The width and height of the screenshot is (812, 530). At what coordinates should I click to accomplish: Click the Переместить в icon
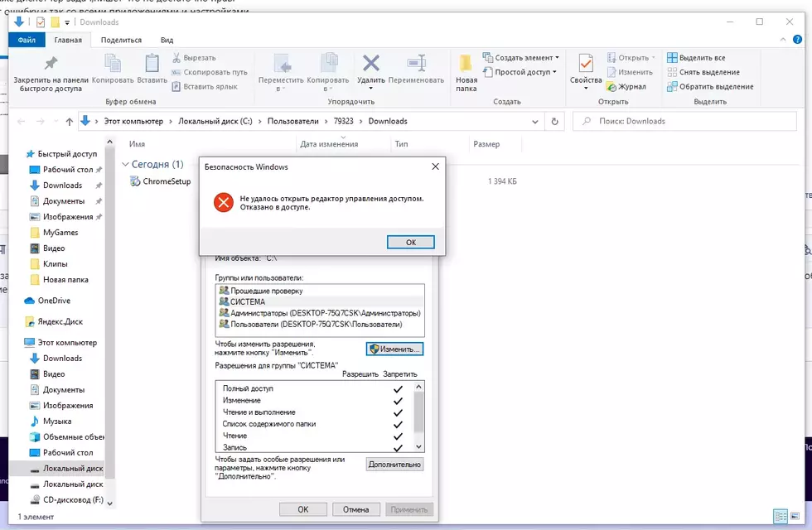(x=283, y=63)
